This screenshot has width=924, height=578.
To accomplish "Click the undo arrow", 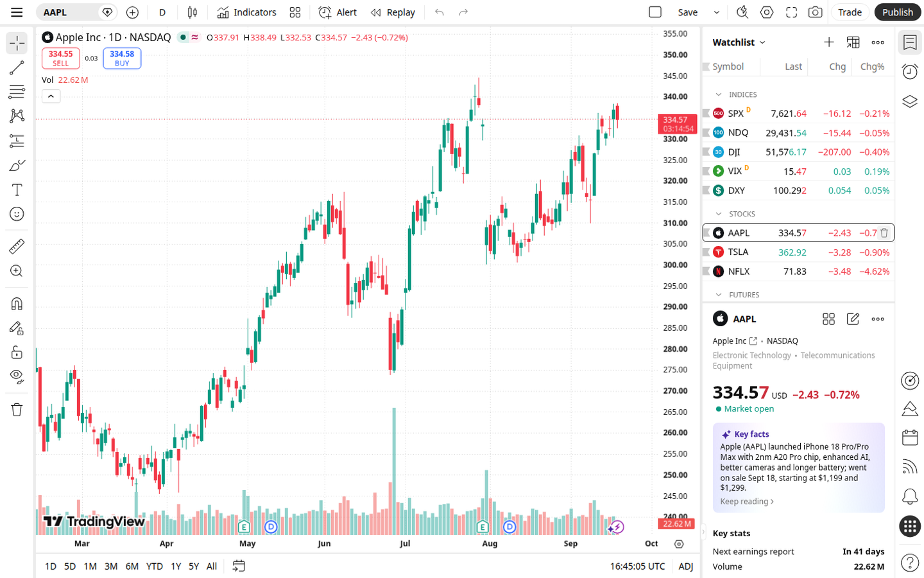I will click(x=440, y=12).
